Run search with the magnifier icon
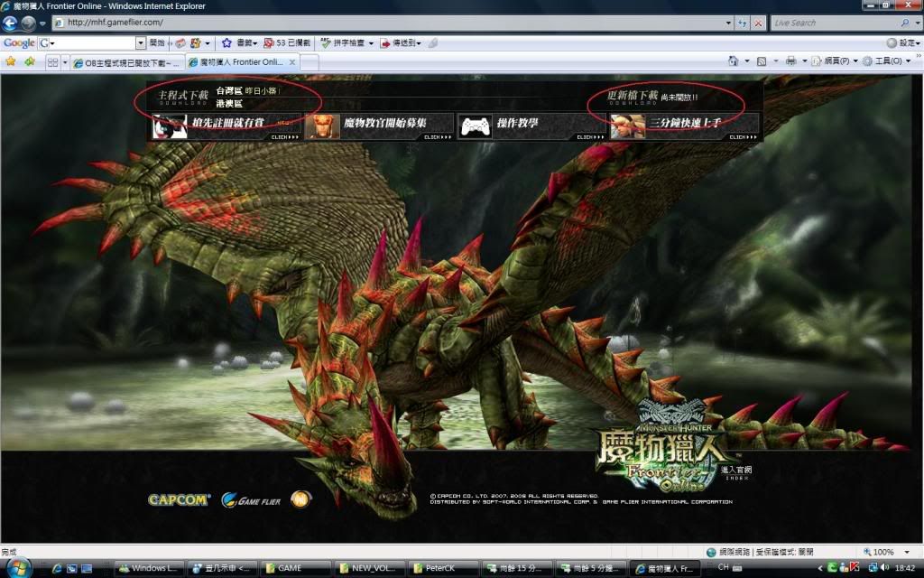 pyautogui.click(x=905, y=23)
